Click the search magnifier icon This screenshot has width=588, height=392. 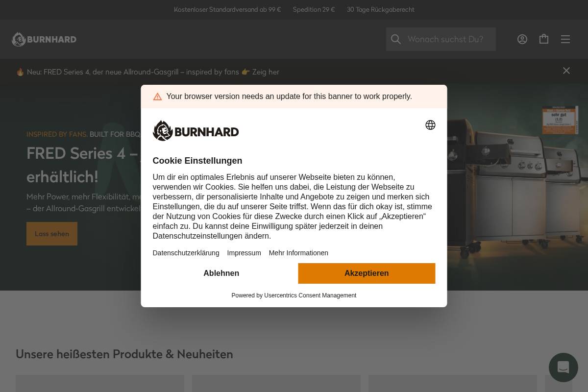[x=396, y=39]
